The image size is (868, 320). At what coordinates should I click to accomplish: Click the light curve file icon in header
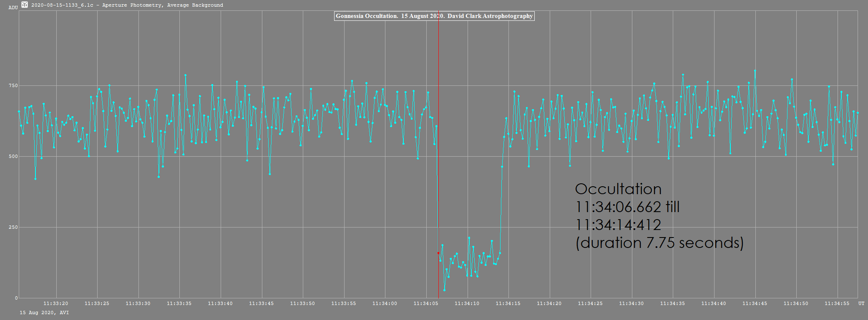click(x=25, y=5)
